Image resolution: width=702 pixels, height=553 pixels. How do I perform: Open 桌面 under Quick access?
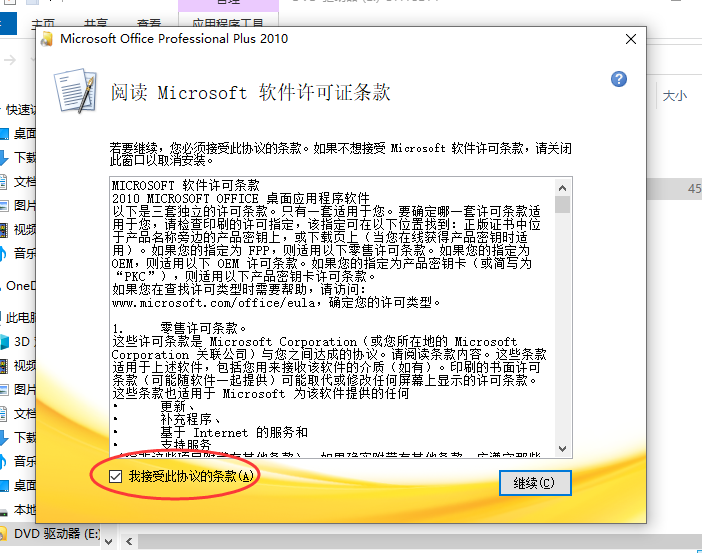(18, 133)
